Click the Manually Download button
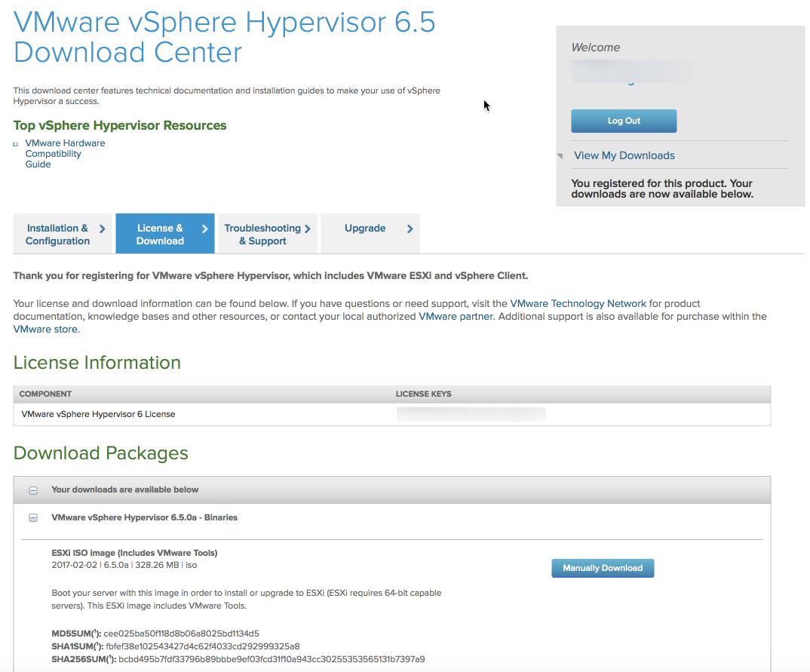This screenshot has width=810, height=672. pos(603,568)
